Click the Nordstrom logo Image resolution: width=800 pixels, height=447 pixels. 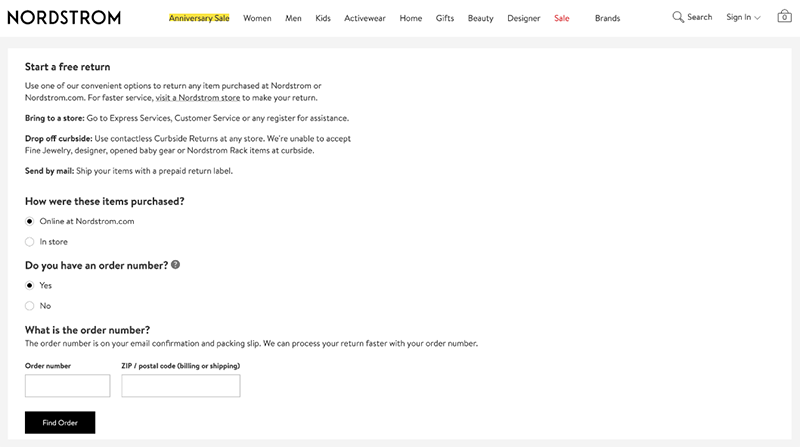point(64,17)
